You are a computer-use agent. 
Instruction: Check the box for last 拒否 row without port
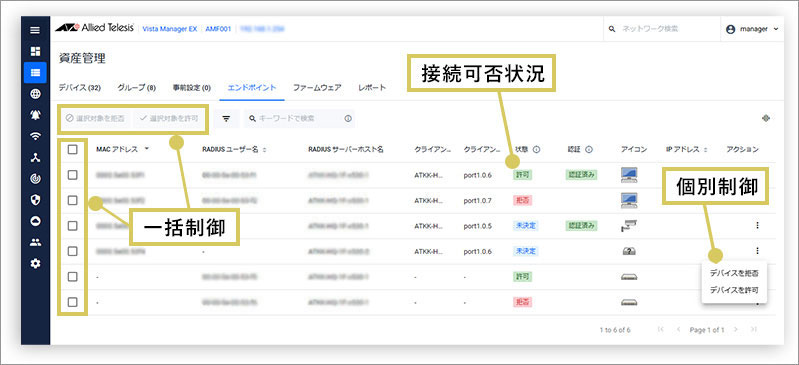pyautogui.click(x=72, y=302)
